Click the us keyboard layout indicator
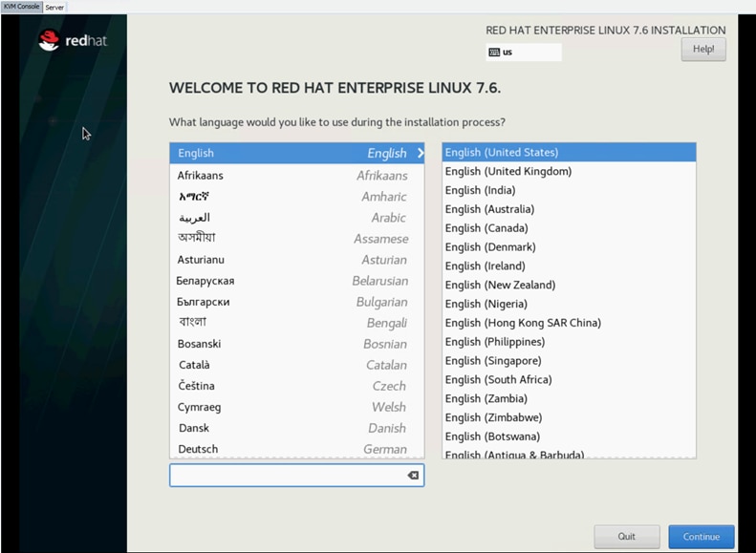This screenshot has height=553, width=756. 524,52
